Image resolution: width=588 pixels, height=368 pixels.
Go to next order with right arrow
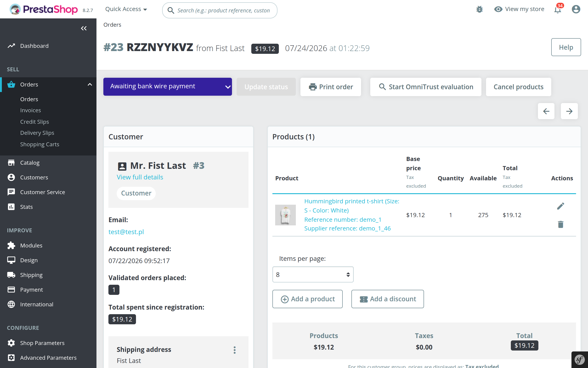point(569,111)
